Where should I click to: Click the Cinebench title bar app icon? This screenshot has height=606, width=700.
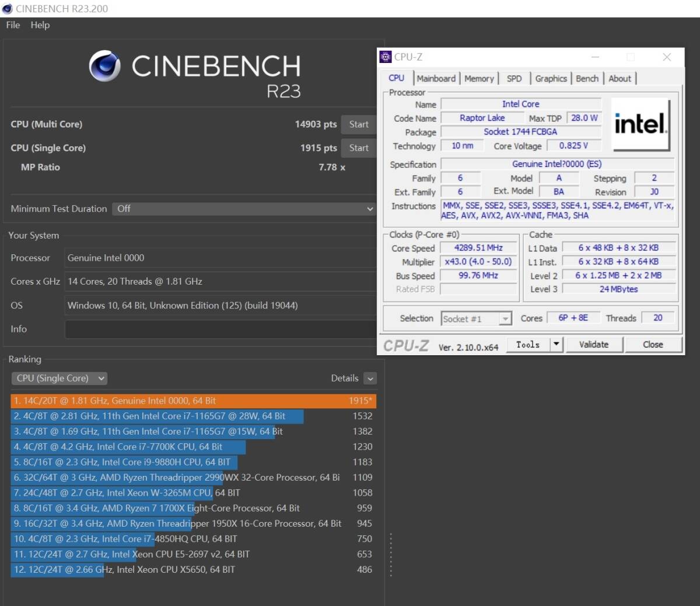tap(7, 9)
